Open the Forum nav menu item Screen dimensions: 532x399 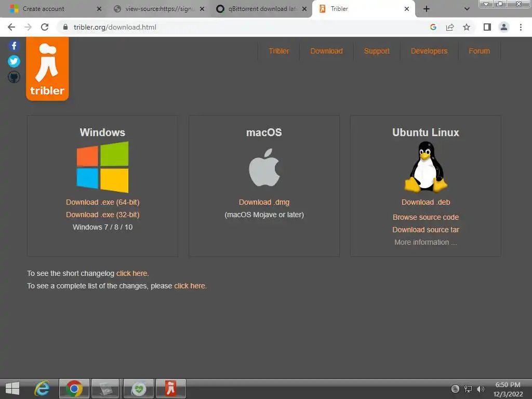(x=479, y=51)
